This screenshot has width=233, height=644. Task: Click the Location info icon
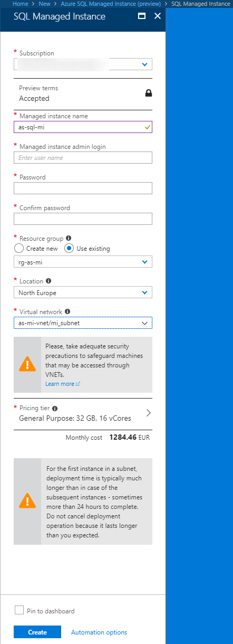48,281
